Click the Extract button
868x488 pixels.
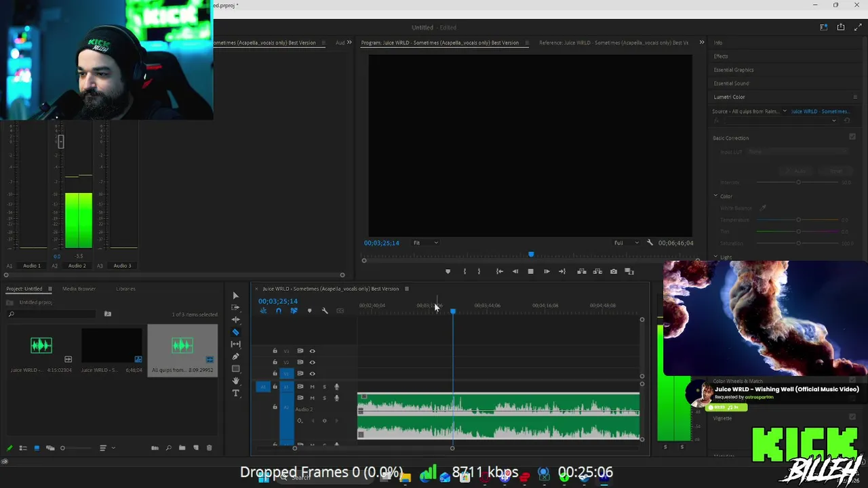pyautogui.click(x=597, y=272)
